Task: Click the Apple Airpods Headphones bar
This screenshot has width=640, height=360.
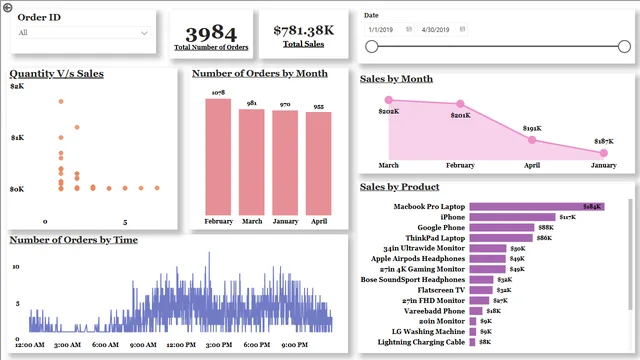Action: point(487,258)
